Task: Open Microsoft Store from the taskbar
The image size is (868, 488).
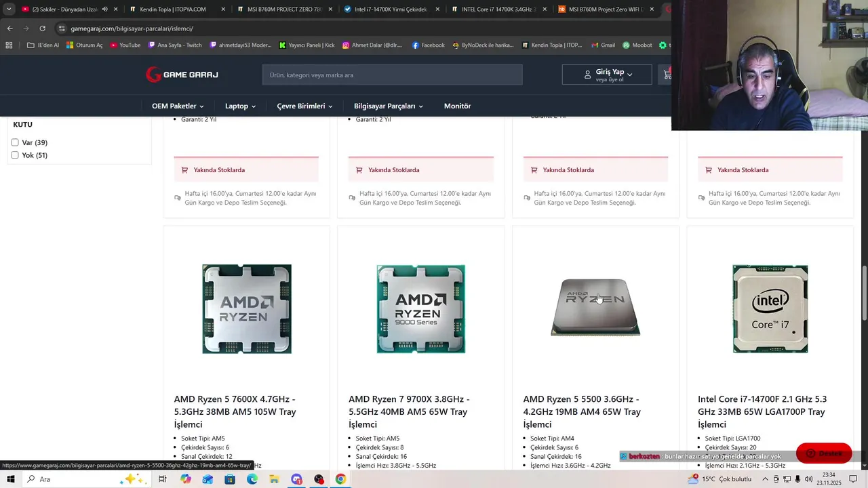Action: coord(230,479)
